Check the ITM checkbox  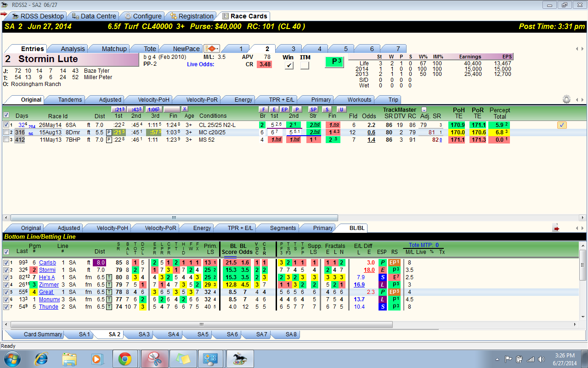point(305,65)
